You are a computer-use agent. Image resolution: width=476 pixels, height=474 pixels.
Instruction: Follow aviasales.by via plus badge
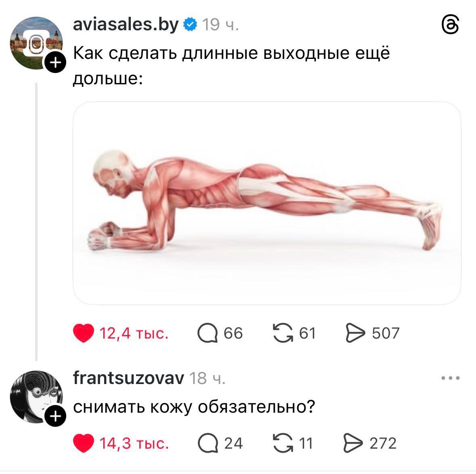[55, 63]
